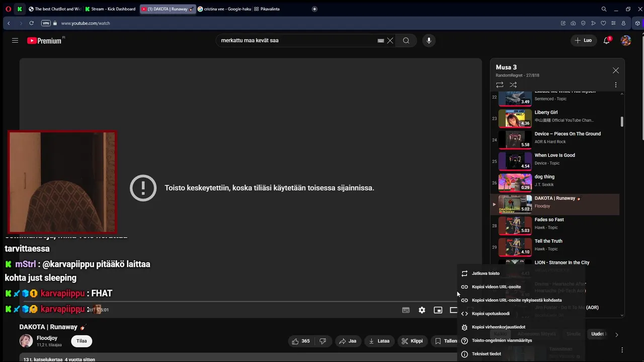Click the dog thing thumbnail
This screenshot has height=362, width=644.
[515, 183]
